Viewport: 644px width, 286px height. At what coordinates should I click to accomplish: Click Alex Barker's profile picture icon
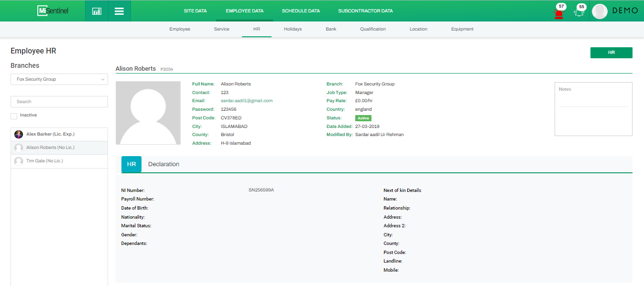tap(19, 134)
